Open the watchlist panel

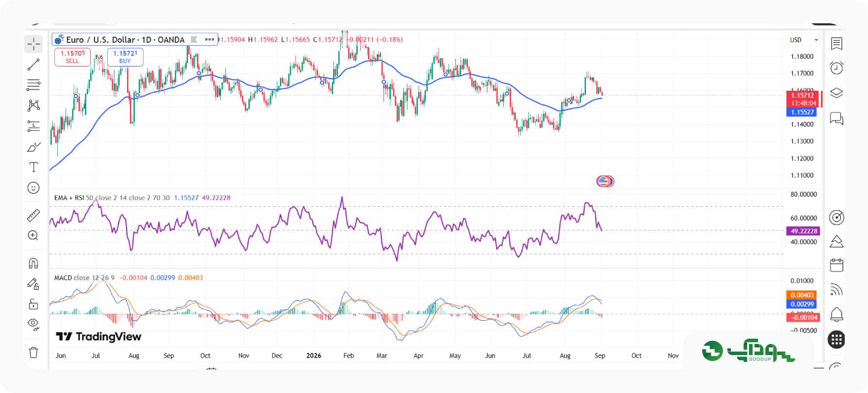coord(836,44)
